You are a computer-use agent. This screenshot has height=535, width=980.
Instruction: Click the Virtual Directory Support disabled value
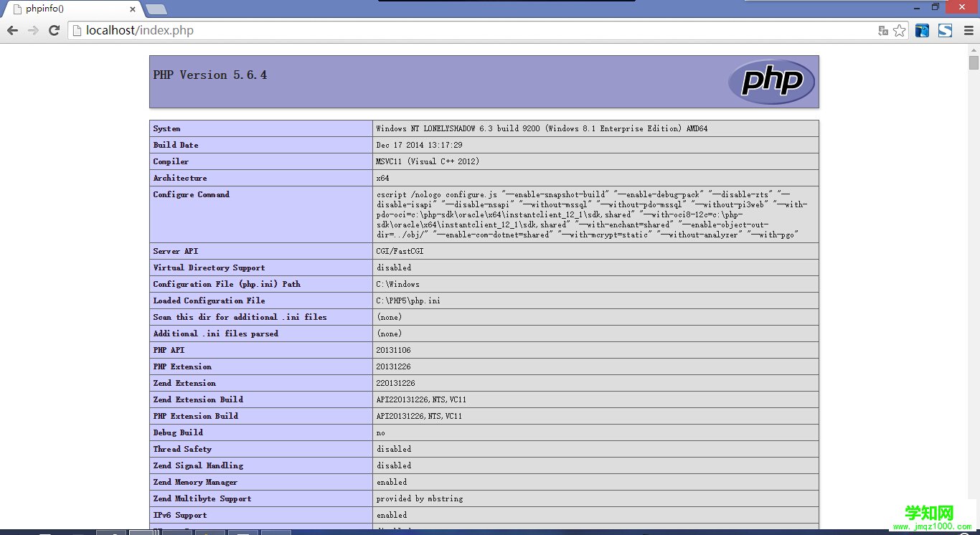coord(394,267)
